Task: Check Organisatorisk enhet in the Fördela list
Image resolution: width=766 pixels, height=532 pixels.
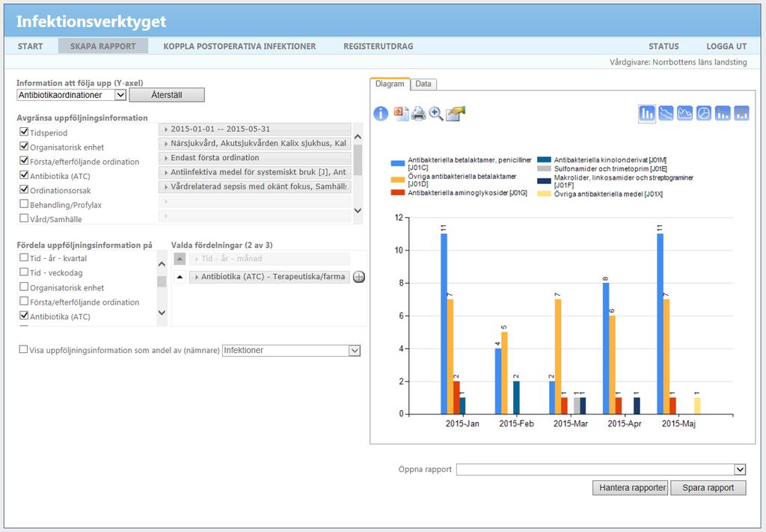Action: [x=24, y=287]
